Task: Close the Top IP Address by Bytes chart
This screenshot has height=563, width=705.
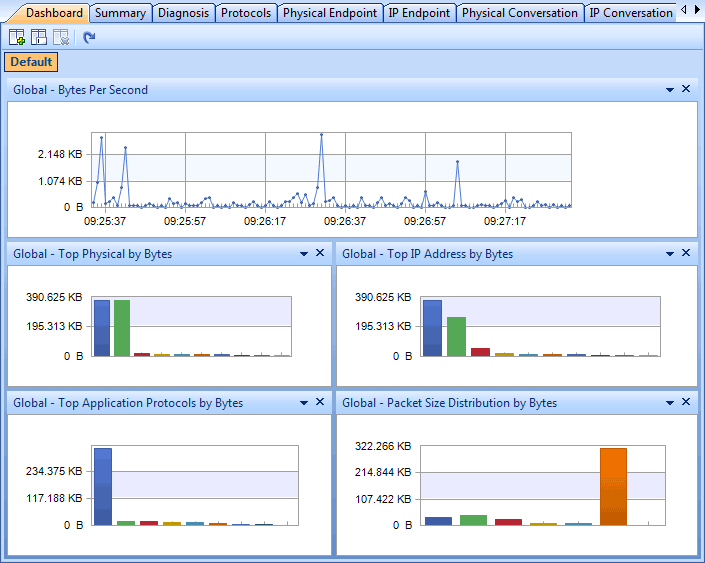Action: pyautogui.click(x=686, y=254)
